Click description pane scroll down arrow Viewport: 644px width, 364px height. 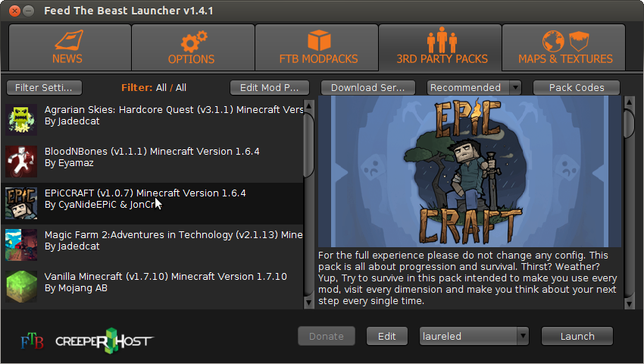629,304
